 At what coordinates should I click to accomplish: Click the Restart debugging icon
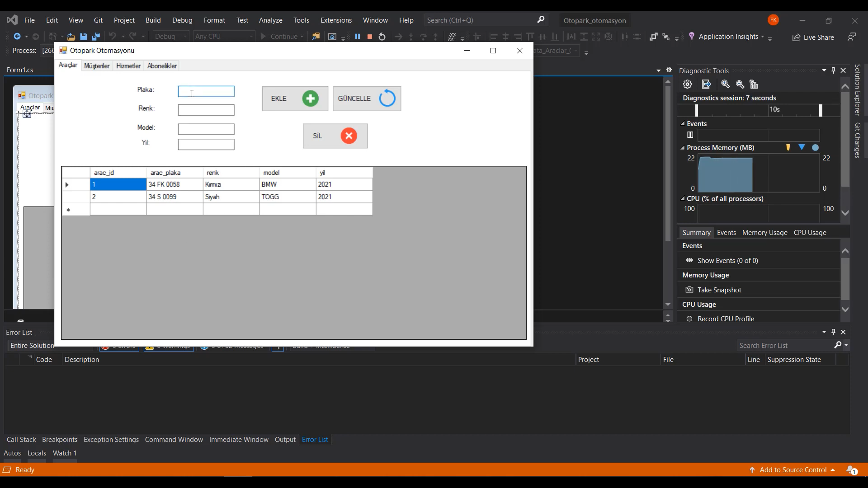tap(382, 37)
